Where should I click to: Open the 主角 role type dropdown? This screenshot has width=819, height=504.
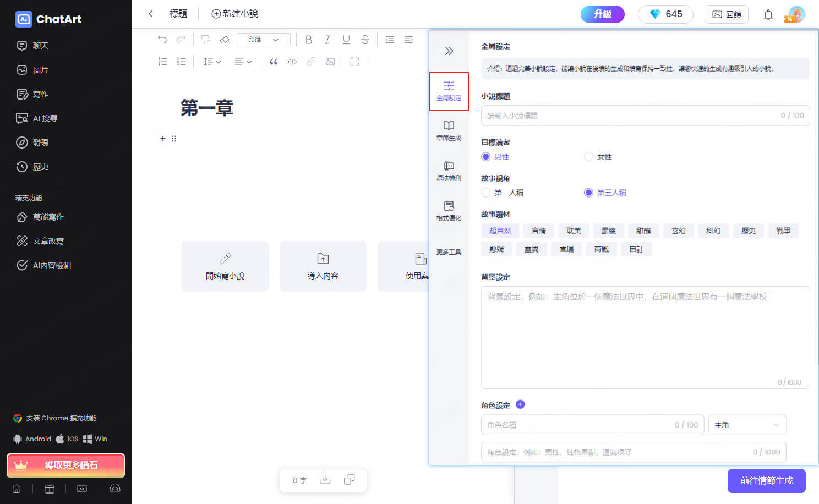[747, 425]
